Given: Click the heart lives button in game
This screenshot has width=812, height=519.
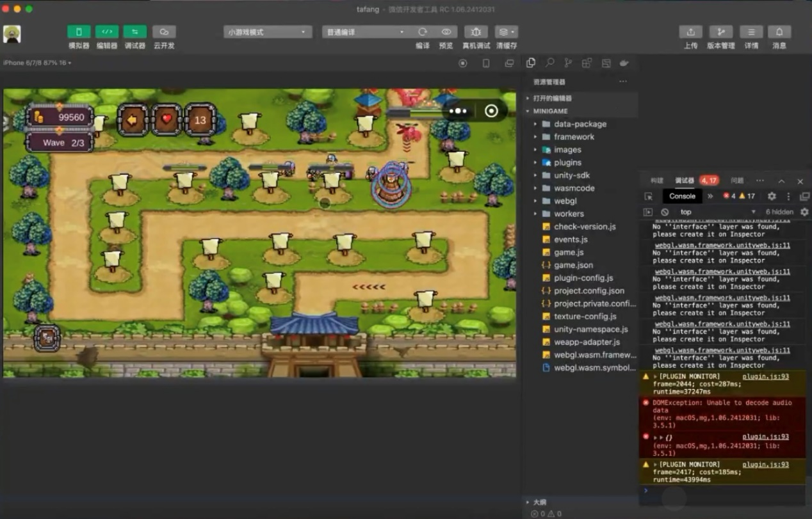Looking at the screenshot, I should [x=167, y=120].
